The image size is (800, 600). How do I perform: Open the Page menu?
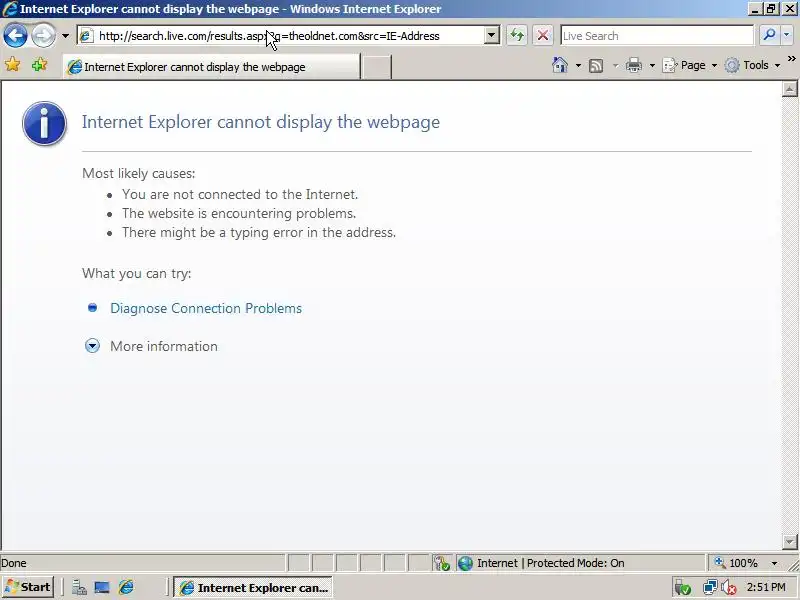pos(689,65)
